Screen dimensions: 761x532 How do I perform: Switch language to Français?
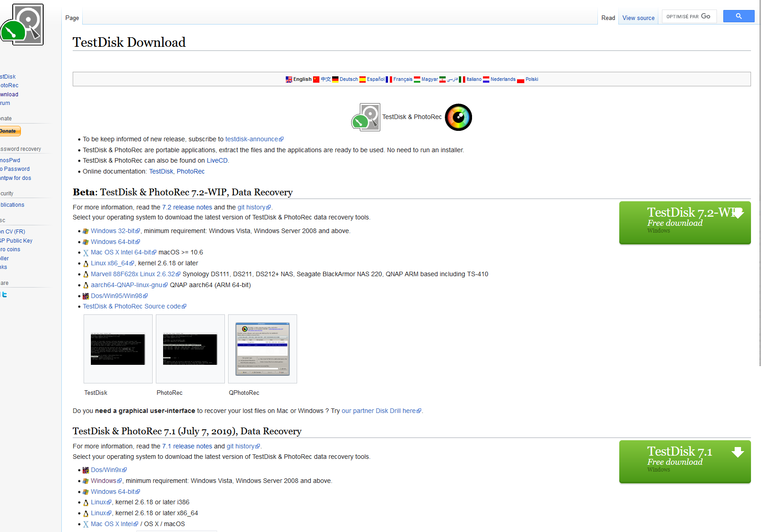pos(403,79)
